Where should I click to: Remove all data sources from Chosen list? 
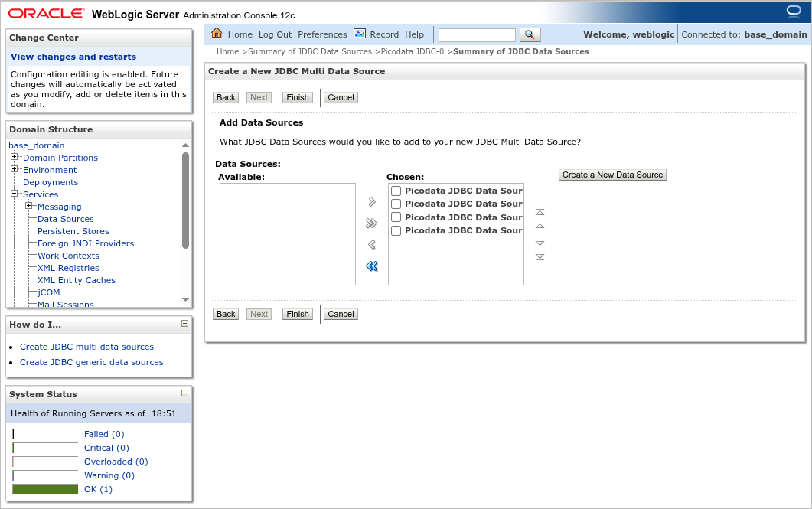(x=370, y=266)
